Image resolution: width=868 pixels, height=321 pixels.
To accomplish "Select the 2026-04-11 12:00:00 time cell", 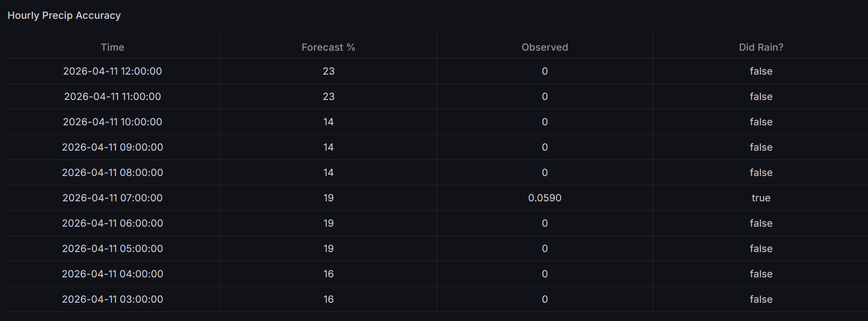I will (x=112, y=71).
